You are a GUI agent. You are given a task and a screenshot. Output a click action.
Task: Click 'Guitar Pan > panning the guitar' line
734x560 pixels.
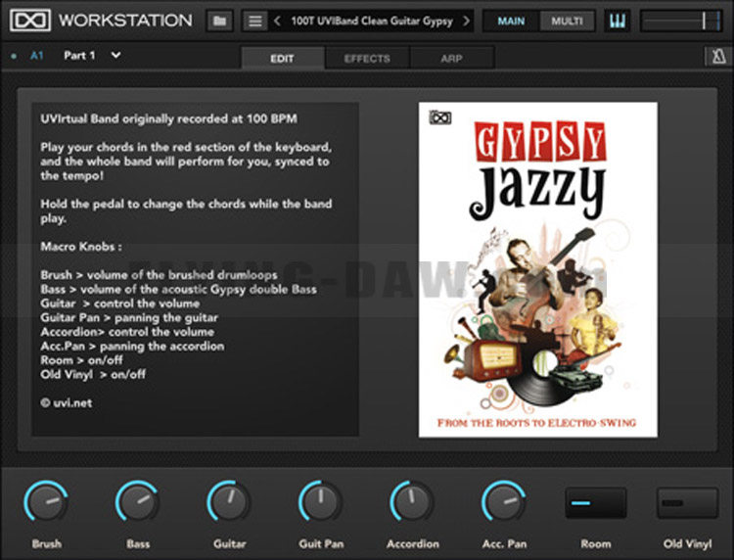click(129, 317)
